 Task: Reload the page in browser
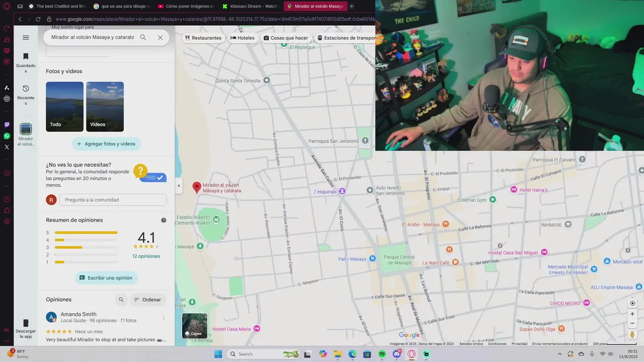point(38,19)
